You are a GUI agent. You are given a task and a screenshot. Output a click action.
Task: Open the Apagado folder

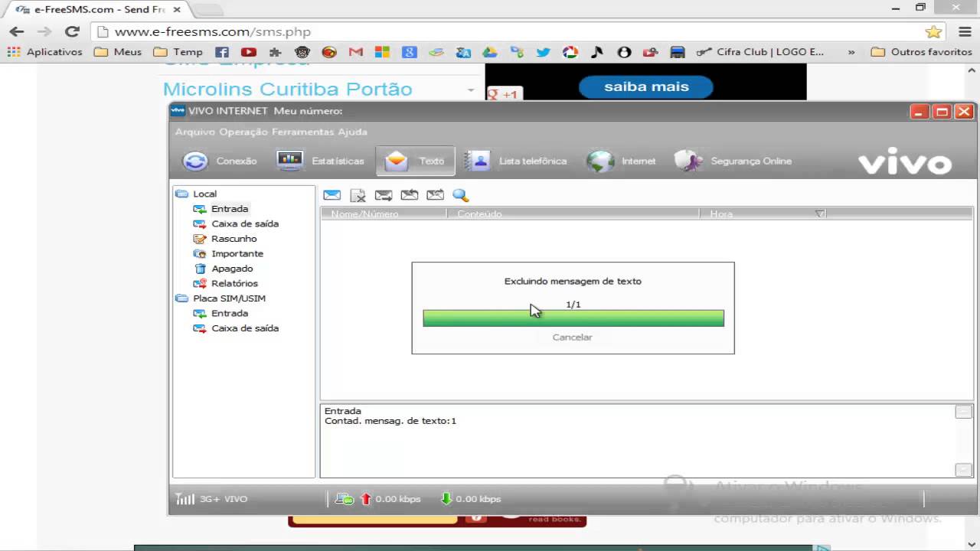click(232, 269)
